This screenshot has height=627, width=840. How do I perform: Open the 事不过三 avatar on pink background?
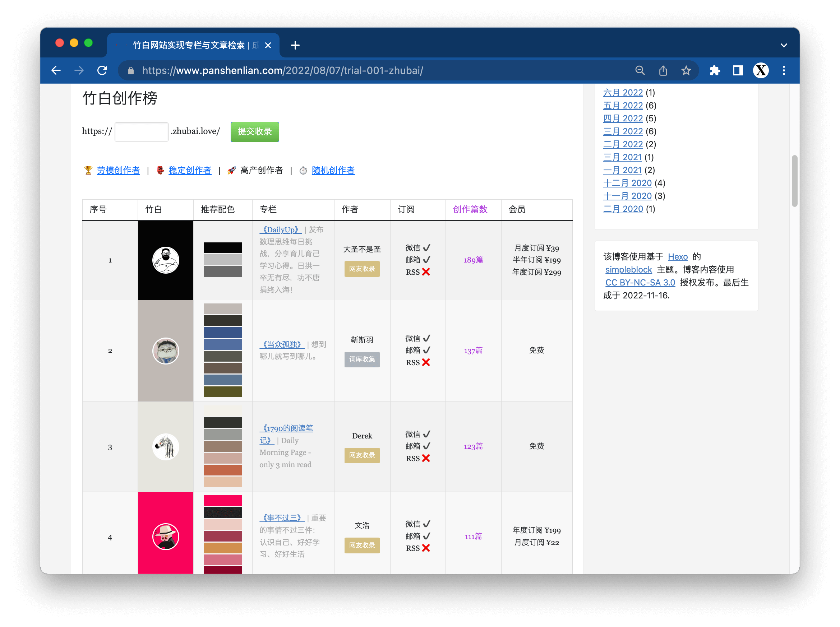coord(166,537)
